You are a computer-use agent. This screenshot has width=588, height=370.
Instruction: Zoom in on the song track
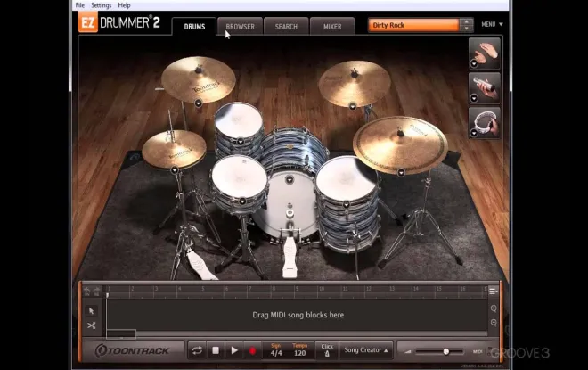point(494,308)
